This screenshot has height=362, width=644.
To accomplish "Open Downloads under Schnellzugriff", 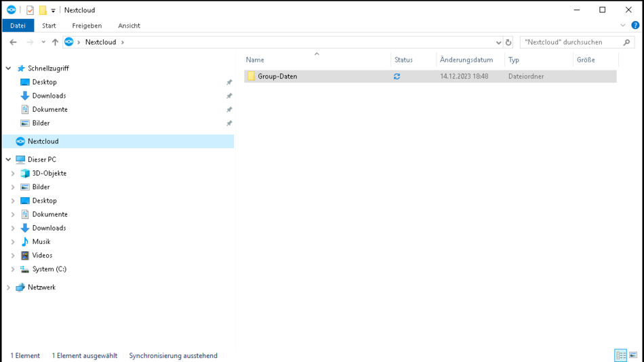I will coord(49,96).
